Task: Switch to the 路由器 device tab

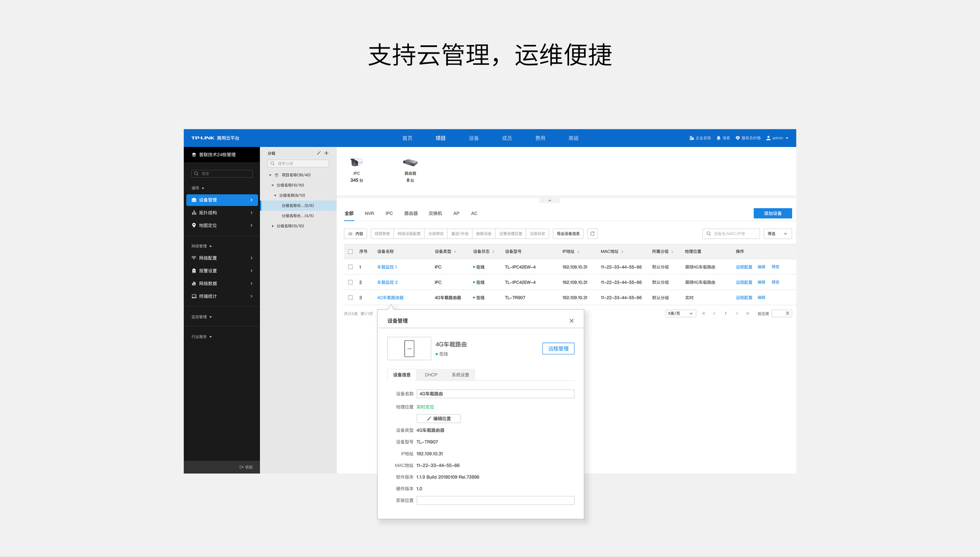Action: tap(410, 213)
